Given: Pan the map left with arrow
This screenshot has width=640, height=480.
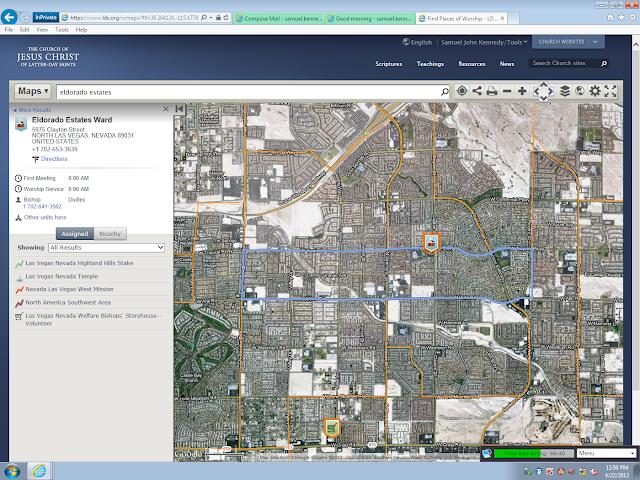Looking at the screenshot, I should point(536,91).
